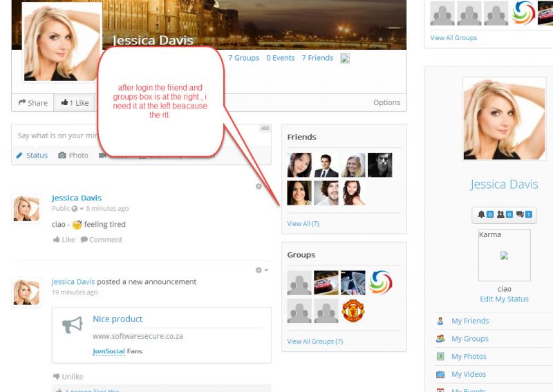553x392 pixels.
Task: Open Jessica Davis name on ciao post
Action: [77, 198]
